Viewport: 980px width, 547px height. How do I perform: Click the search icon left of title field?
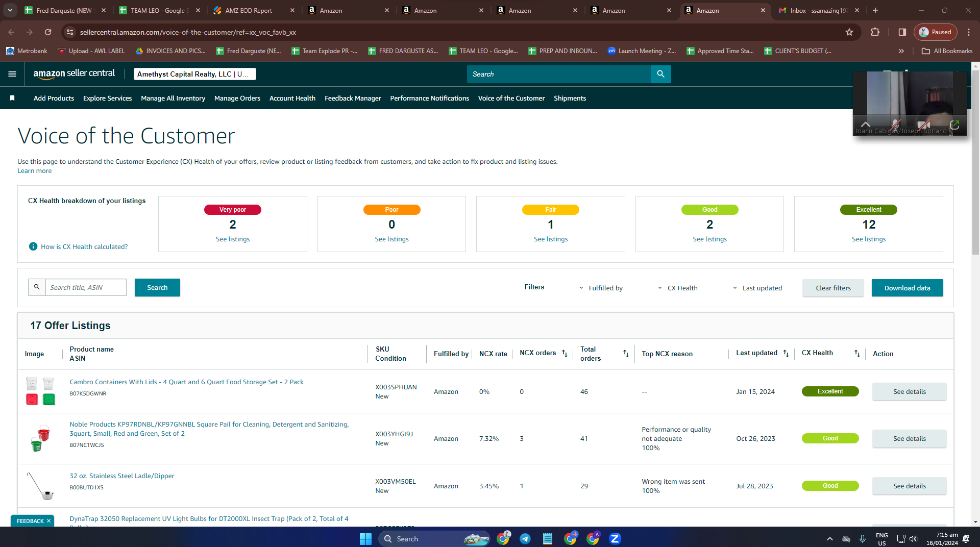coord(37,287)
